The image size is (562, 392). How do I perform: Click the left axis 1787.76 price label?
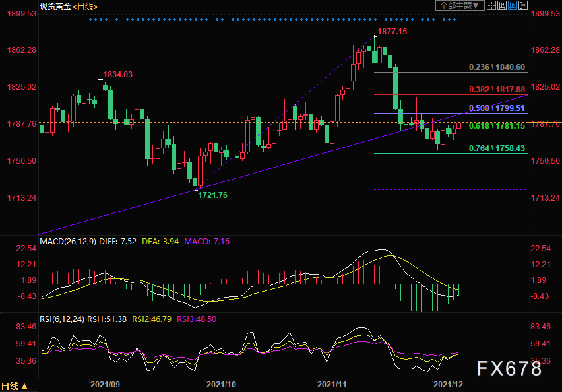tap(22, 123)
